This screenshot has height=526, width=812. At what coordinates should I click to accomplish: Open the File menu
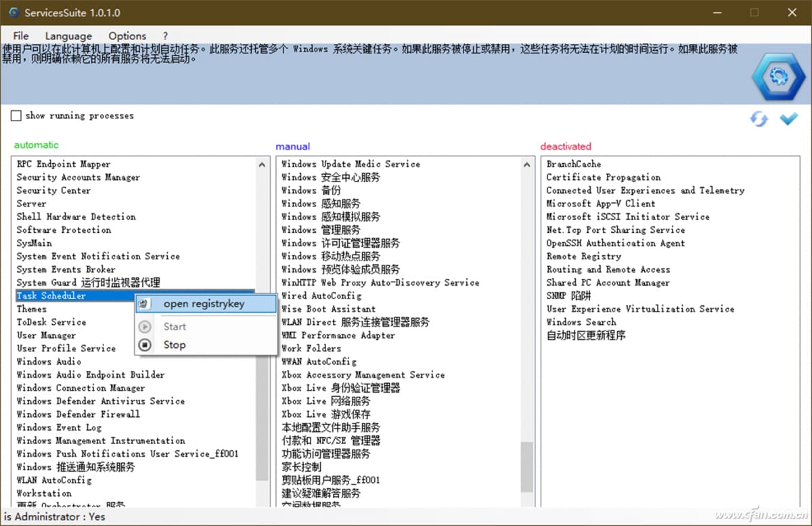[21, 36]
